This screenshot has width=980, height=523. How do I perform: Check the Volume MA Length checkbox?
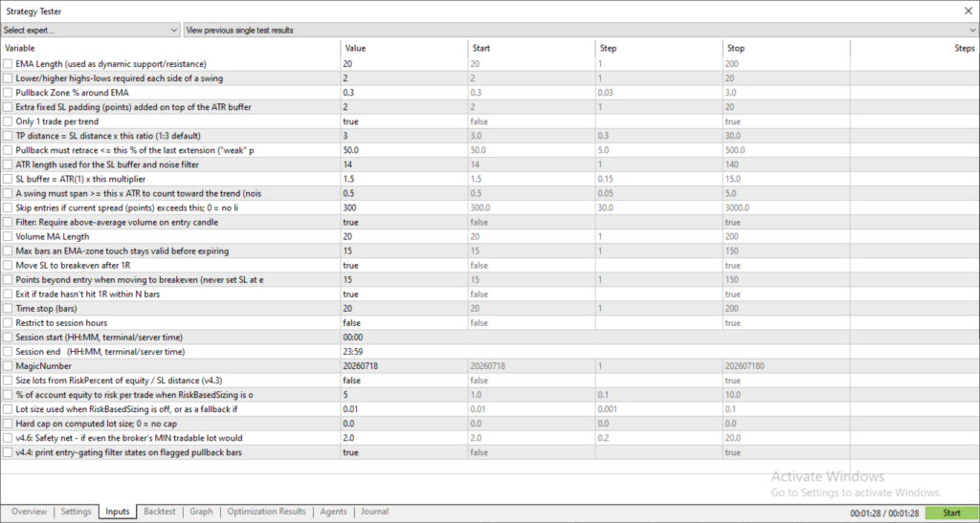pyautogui.click(x=8, y=236)
